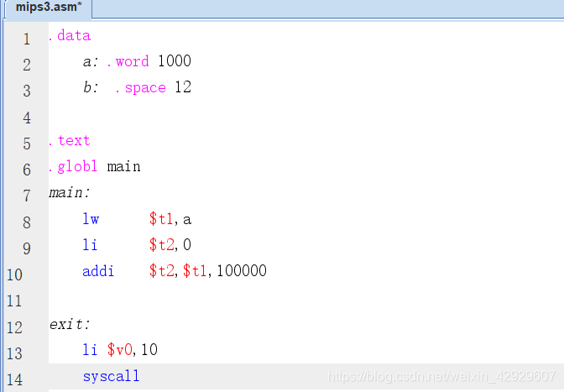Click the $t2 register on line 9

tap(162, 245)
